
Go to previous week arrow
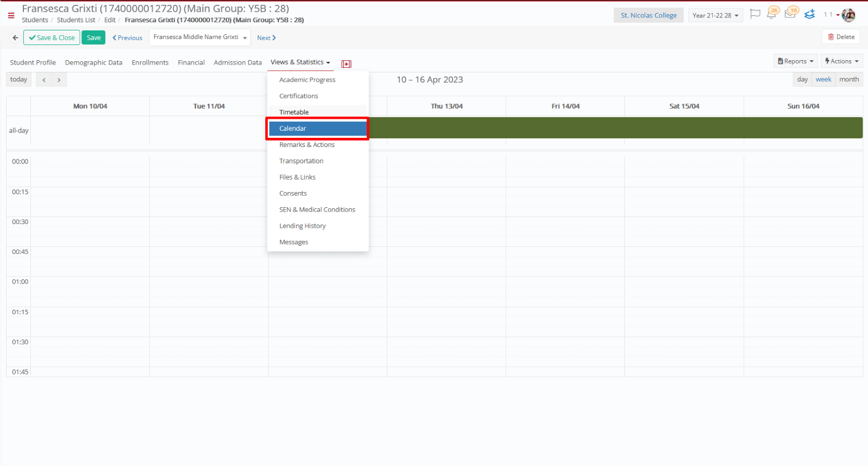pyautogui.click(x=44, y=80)
